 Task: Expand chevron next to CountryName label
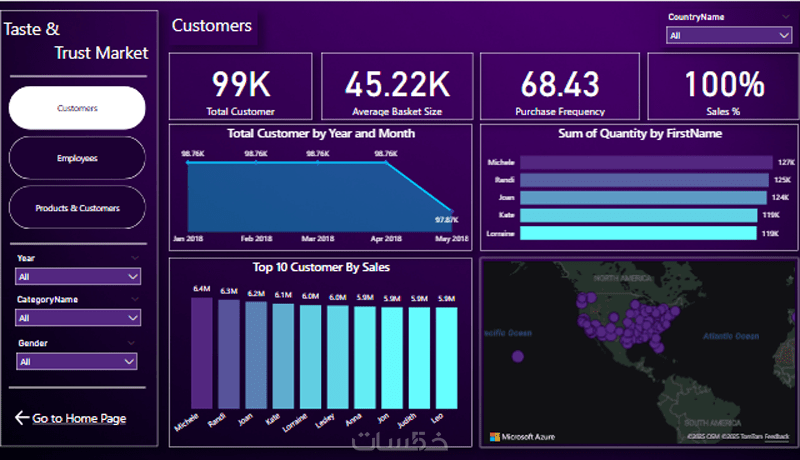[x=786, y=17]
